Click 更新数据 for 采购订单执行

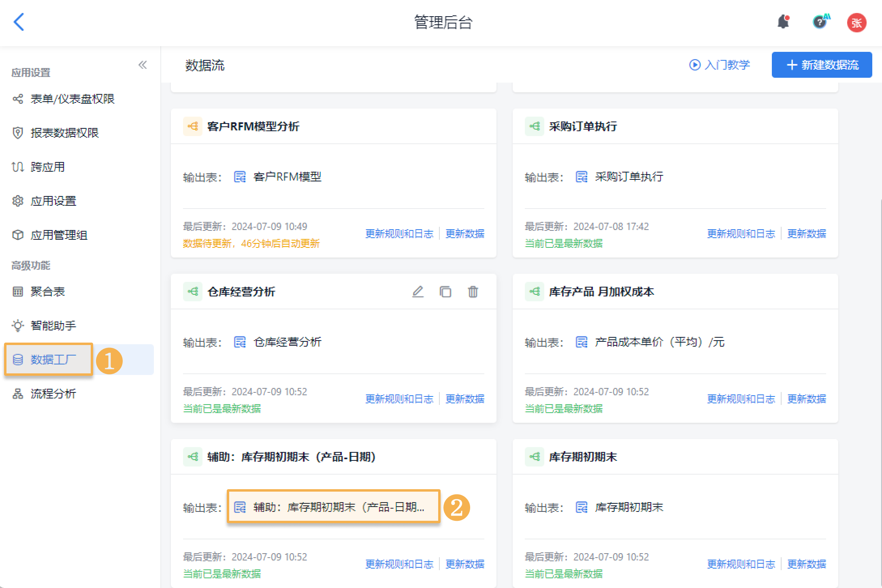pyautogui.click(x=806, y=234)
